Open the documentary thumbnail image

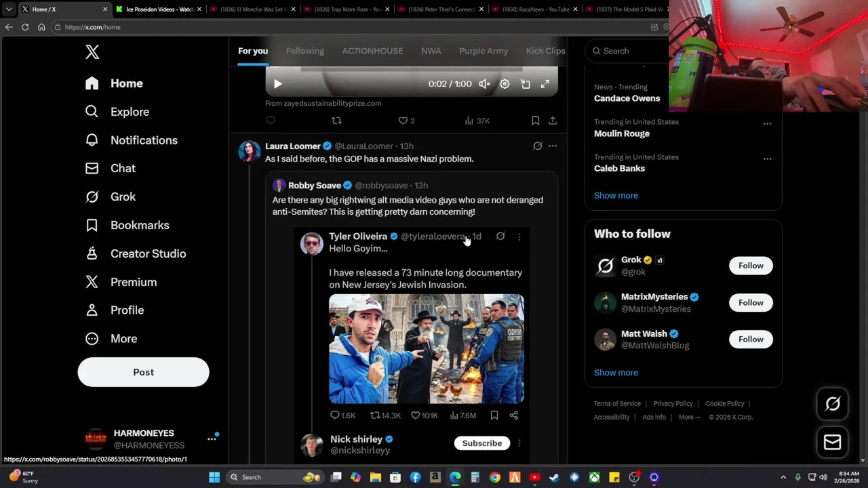[x=427, y=348]
